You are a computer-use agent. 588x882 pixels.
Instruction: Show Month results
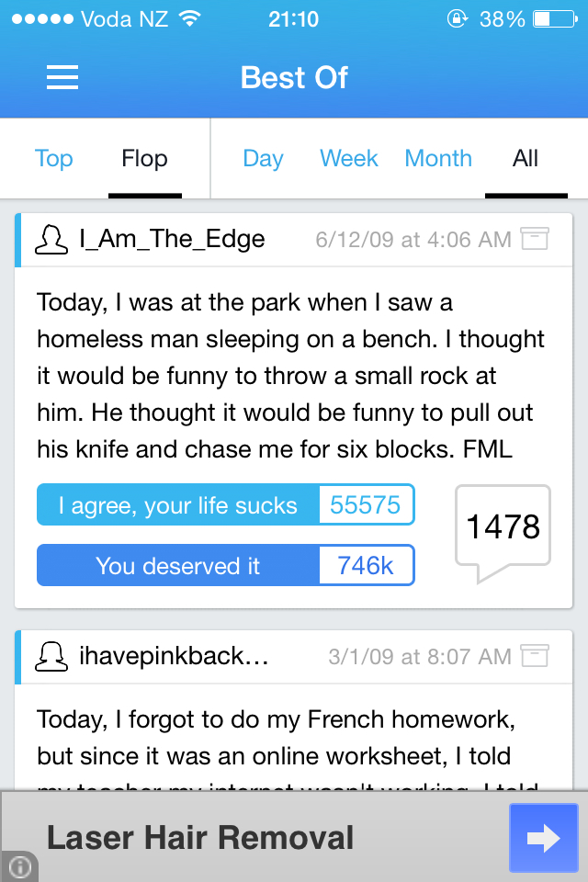[x=438, y=158]
